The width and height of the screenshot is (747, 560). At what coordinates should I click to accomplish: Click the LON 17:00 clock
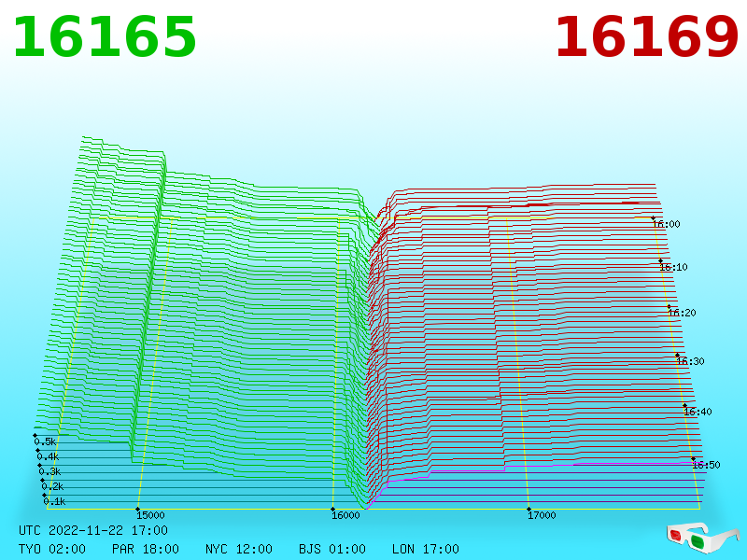click(426, 549)
